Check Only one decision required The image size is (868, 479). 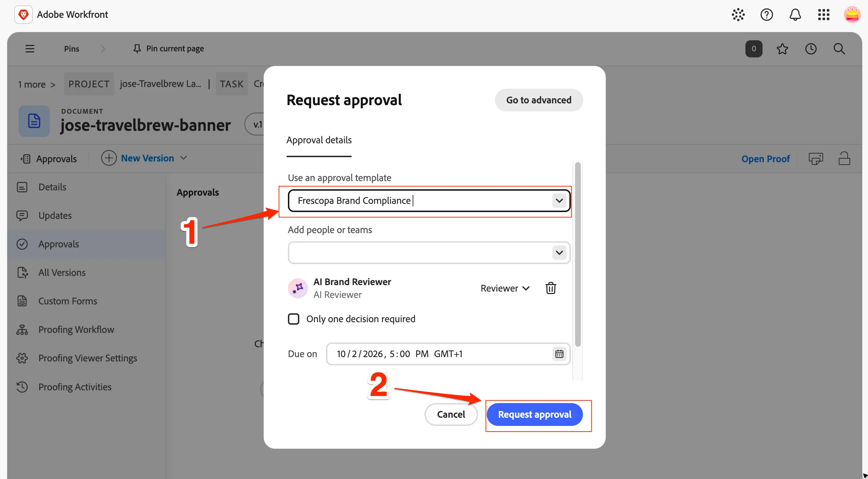294,319
